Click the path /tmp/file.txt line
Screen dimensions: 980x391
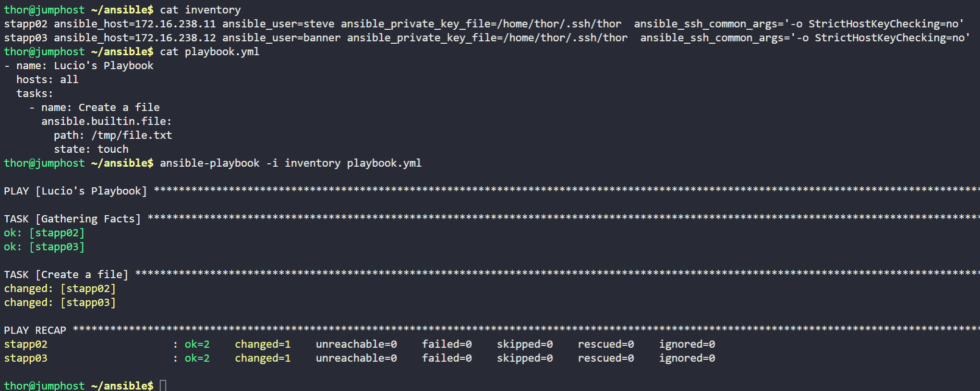click(113, 135)
